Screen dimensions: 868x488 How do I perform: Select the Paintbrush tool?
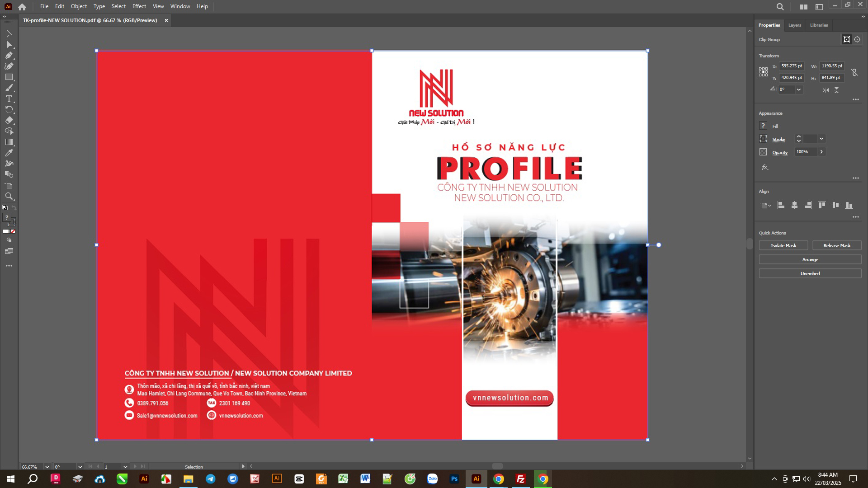[9, 88]
